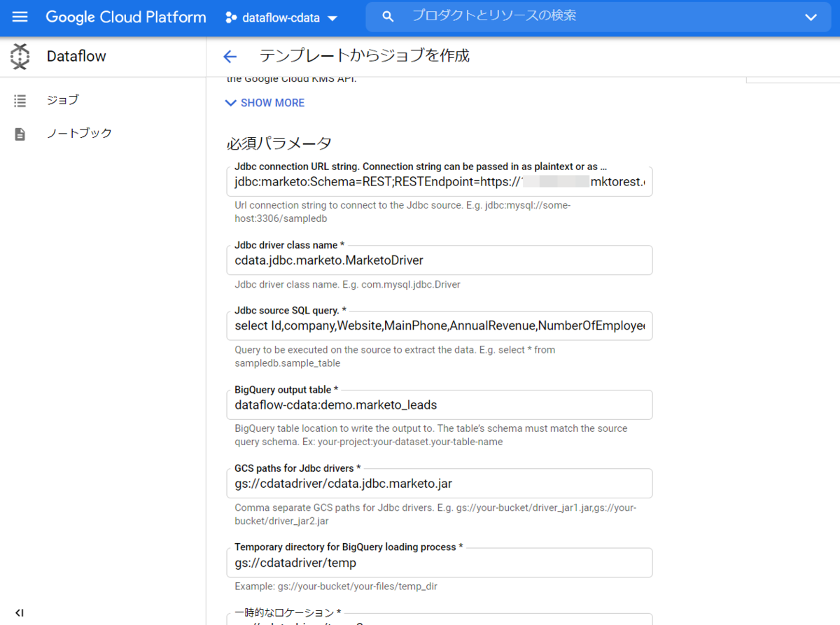Expand the search bar chevron on the right

tap(811, 16)
